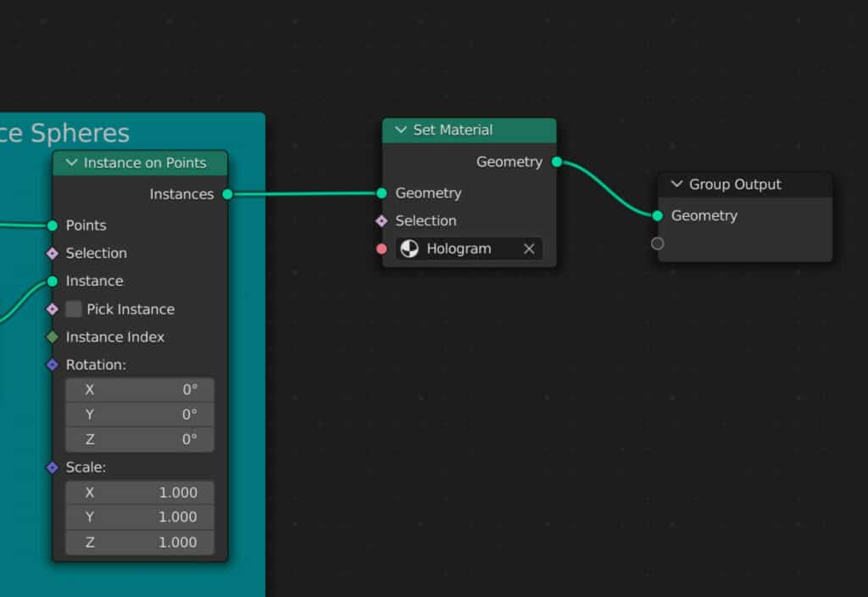Screen dimensions: 868x597
Task: Click Group Output Geometry input socket
Action: [657, 215]
